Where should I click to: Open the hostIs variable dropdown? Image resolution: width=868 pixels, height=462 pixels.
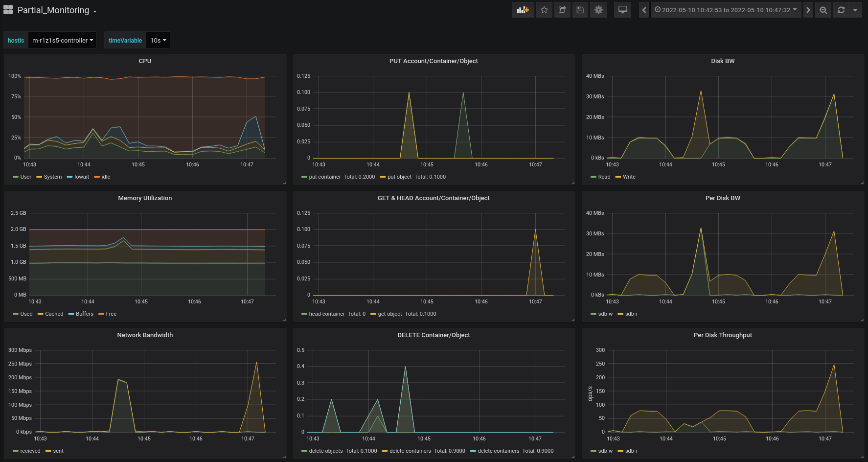point(62,41)
